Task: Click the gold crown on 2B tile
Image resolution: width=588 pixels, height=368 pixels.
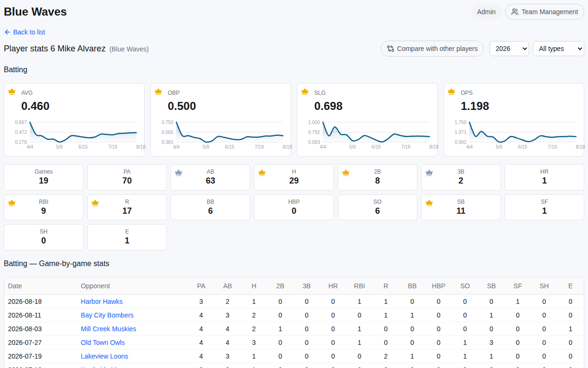Action: (346, 173)
